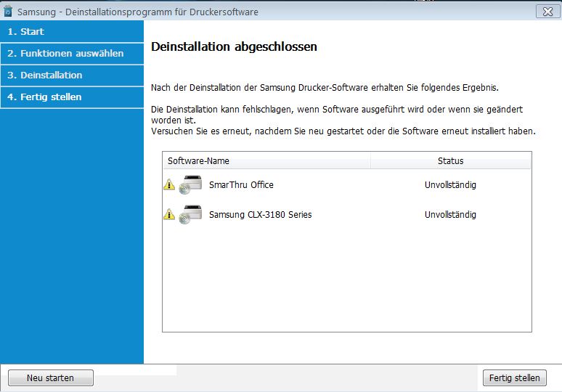Click printer icon of Samsung CLX-3180 Series row
The height and width of the screenshot is (392, 562).
(x=190, y=214)
